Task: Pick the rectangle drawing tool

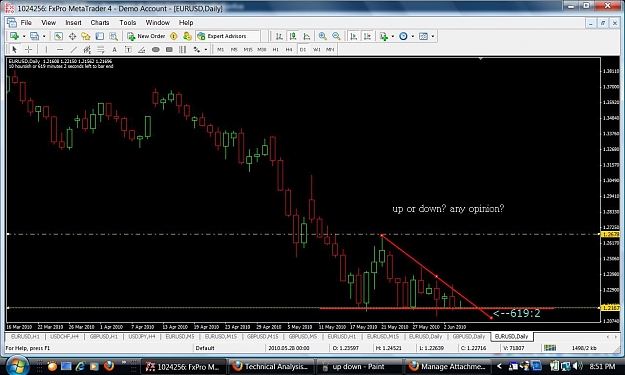Action: (169, 49)
